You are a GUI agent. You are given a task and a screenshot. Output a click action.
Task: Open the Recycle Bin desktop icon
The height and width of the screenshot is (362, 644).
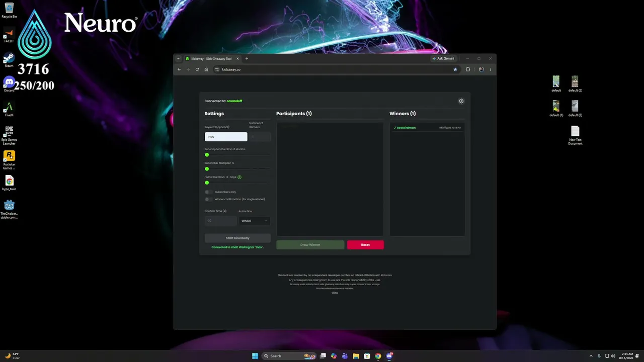9,10
